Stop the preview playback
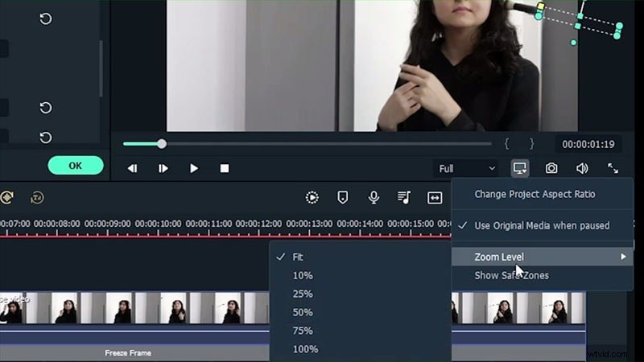644x362 pixels. tap(225, 168)
